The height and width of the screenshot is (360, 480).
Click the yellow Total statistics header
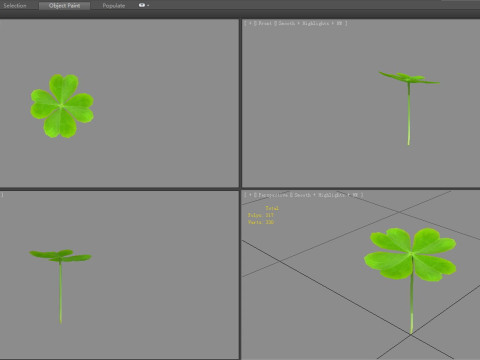point(272,208)
